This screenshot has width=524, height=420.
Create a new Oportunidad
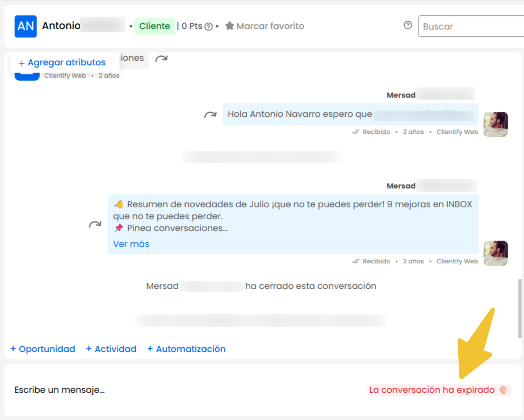click(43, 349)
